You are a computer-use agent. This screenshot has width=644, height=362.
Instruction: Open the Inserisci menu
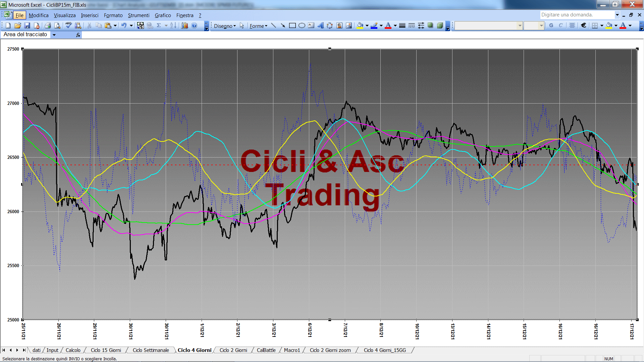pyautogui.click(x=90, y=15)
